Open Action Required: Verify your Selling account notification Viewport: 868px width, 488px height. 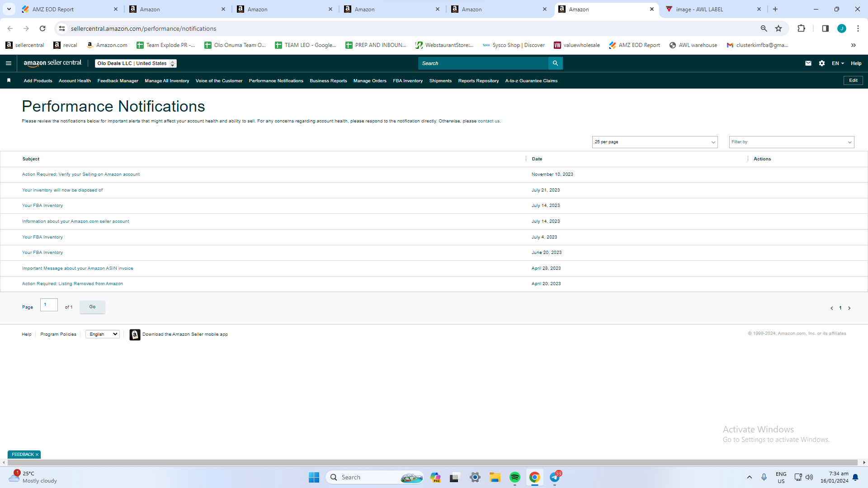pos(81,174)
